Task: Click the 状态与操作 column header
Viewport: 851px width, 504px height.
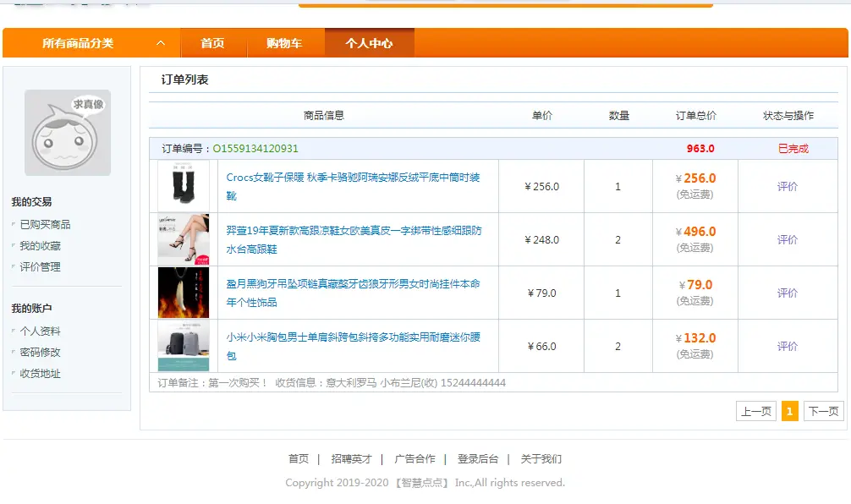Action: [x=788, y=116]
